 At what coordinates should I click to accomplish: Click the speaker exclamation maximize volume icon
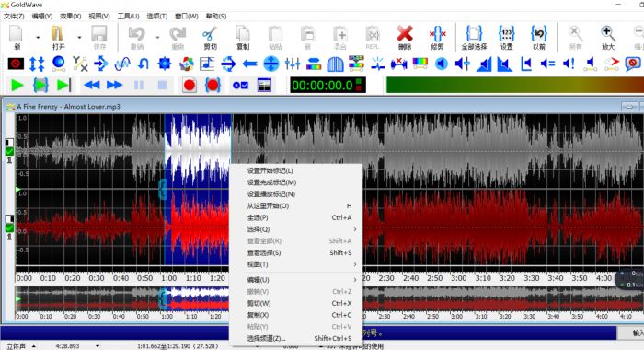[569, 64]
